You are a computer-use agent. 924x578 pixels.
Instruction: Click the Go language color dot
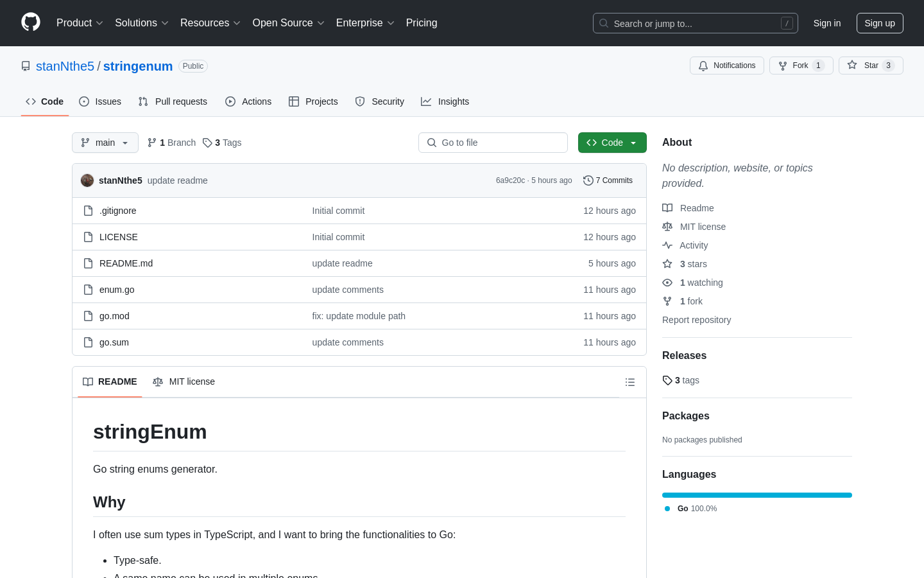pyautogui.click(x=667, y=509)
